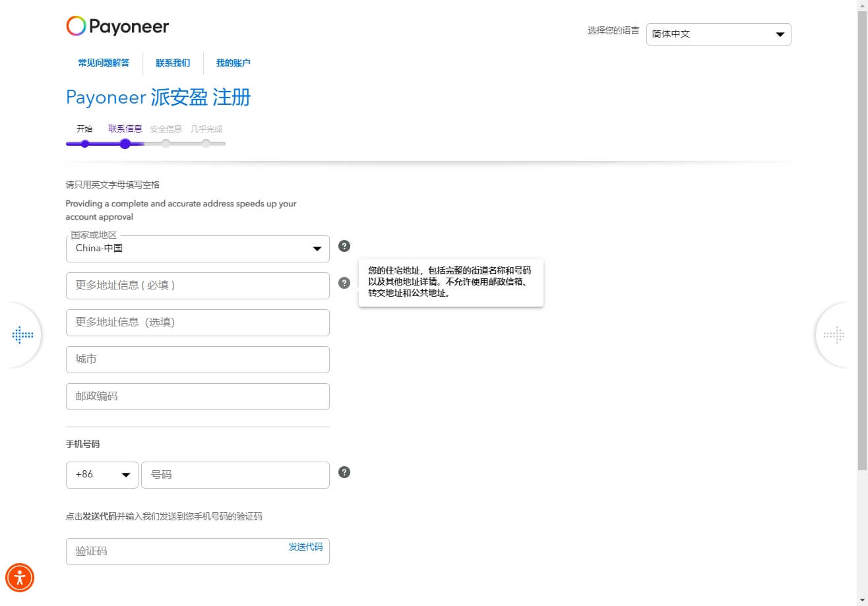Click help icon beside phone number field
This screenshot has height=606, width=868.
pos(344,472)
